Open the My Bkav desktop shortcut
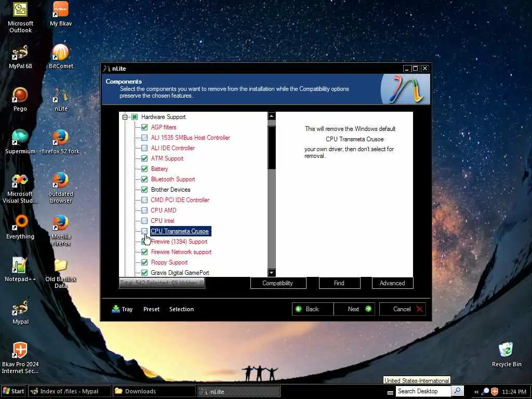The image size is (532, 399). click(61, 14)
